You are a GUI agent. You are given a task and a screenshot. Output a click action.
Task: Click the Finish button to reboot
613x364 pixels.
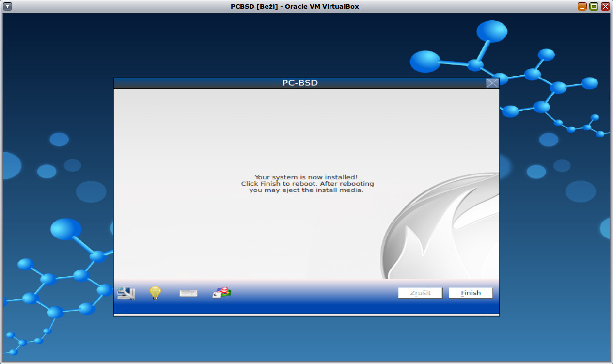coord(470,292)
